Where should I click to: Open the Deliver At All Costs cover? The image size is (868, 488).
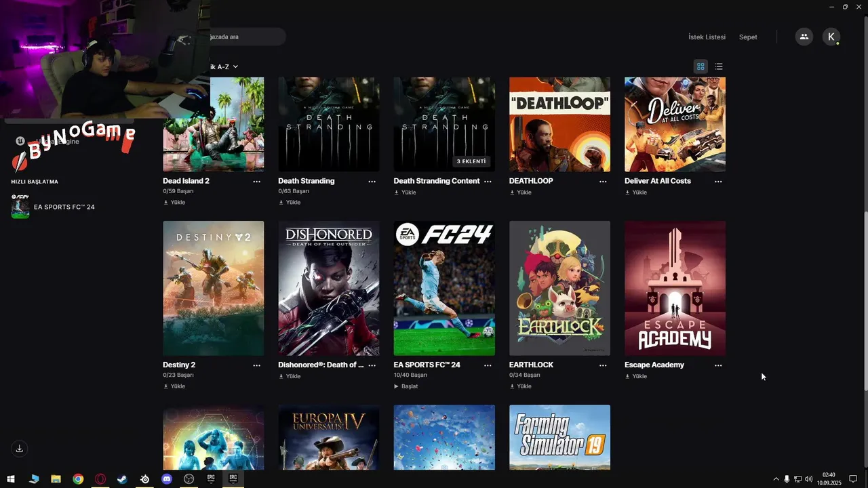click(x=675, y=124)
